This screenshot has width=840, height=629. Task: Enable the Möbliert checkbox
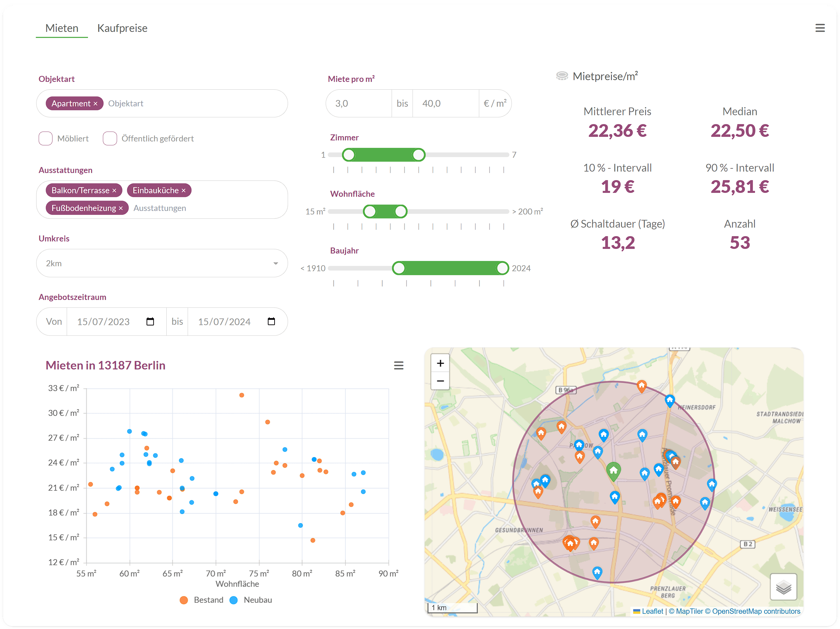45,139
